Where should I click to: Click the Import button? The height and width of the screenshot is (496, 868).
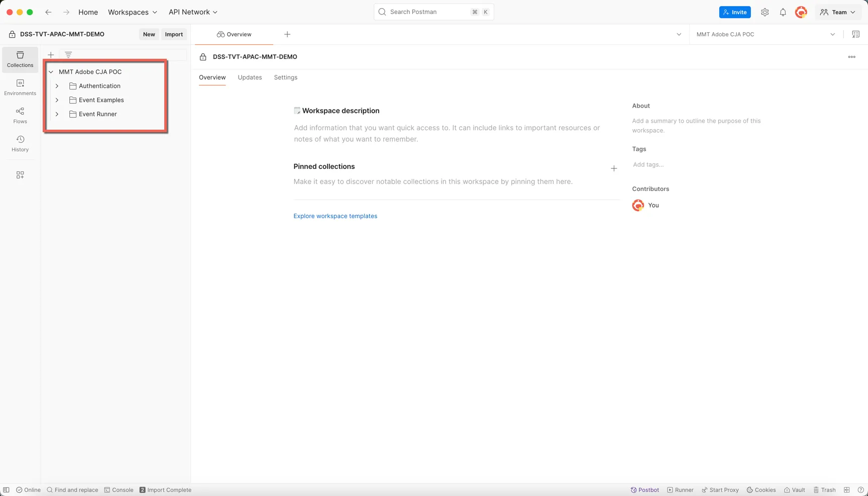click(x=174, y=34)
